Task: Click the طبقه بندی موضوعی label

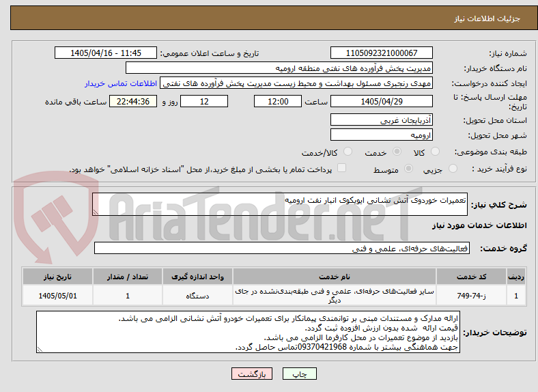Action: (491, 152)
